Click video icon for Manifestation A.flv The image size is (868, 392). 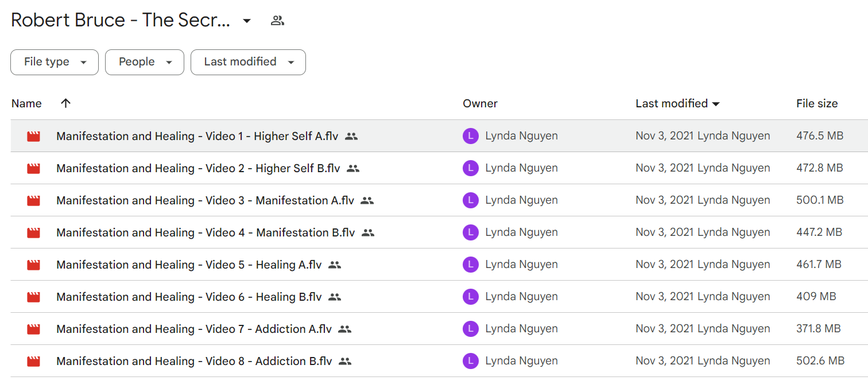coord(34,200)
